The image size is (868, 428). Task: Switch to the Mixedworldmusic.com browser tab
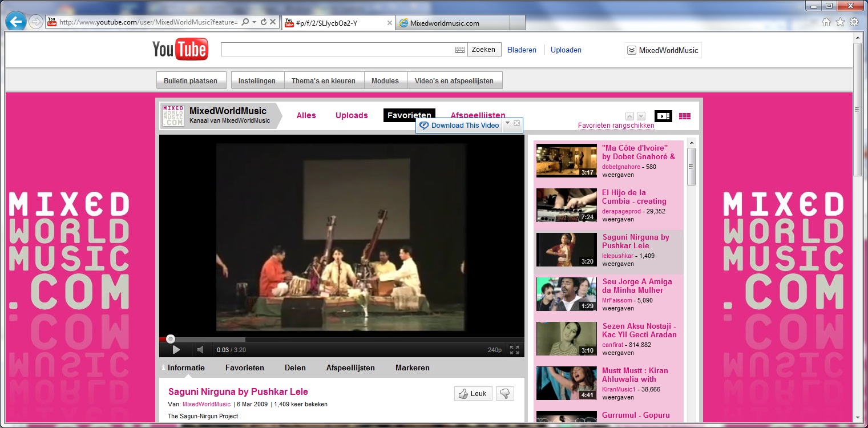tap(451, 23)
